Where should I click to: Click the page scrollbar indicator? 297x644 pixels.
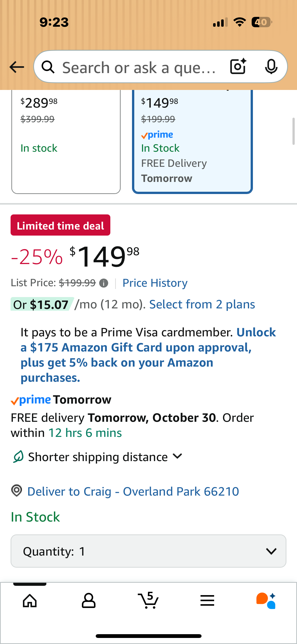293,131
